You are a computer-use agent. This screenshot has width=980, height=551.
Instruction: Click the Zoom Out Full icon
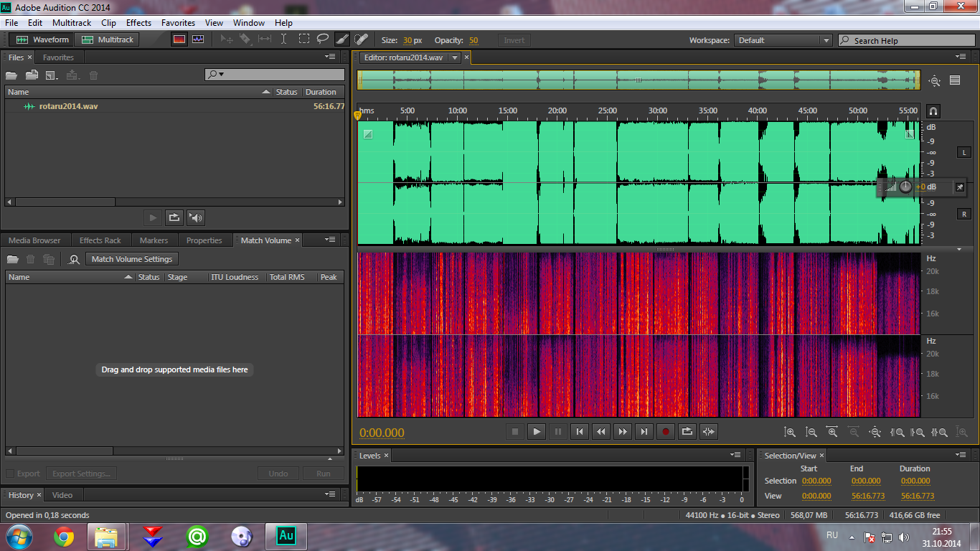click(875, 432)
